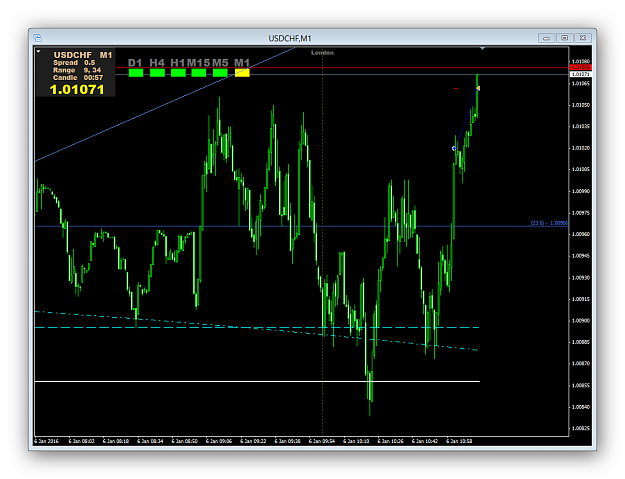This screenshot has height=479, width=625.
Task: Click the Range 9, 34 readout
Action: pos(77,70)
